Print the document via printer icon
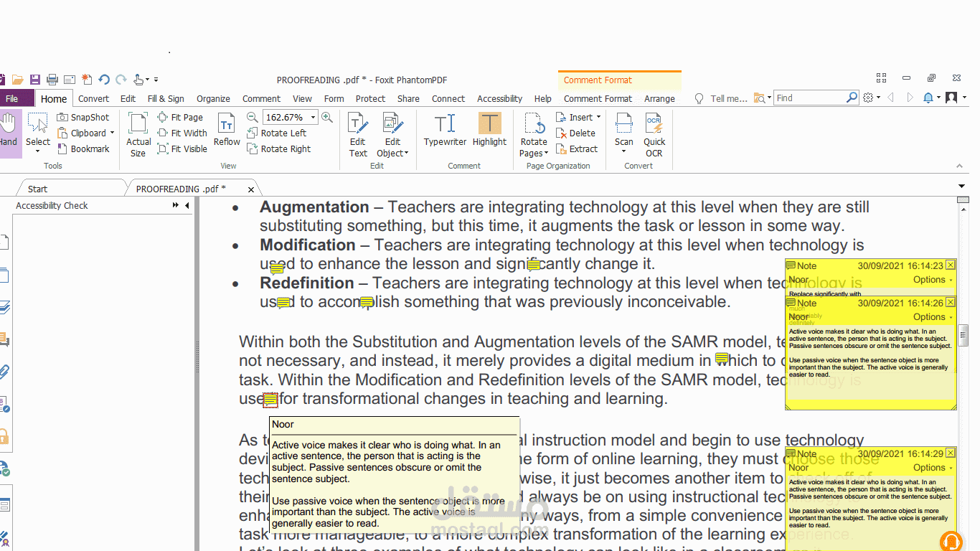Image resolution: width=980 pixels, height=551 pixels. coord(52,80)
